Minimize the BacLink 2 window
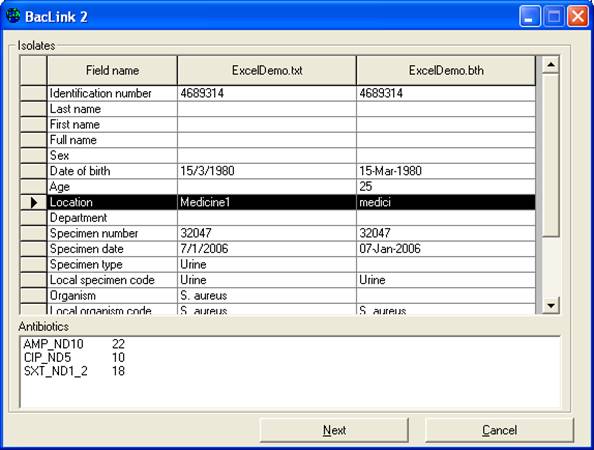The width and height of the screenshot is (594, 450). click(x=530, y=17)
